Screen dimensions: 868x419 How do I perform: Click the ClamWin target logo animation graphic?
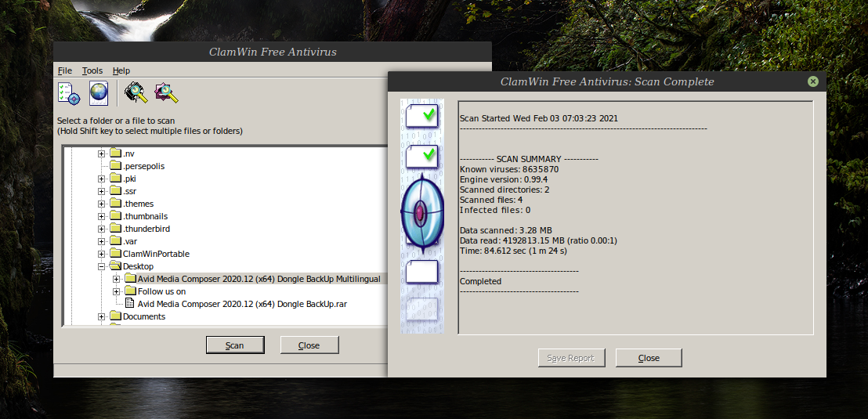point(421,213)
